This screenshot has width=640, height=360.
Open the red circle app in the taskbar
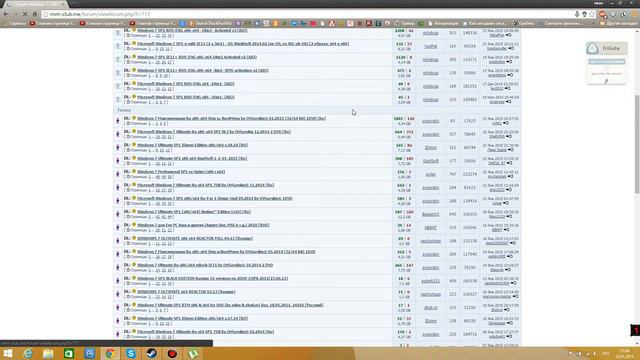pyautogui.click(x=172, y=353)
